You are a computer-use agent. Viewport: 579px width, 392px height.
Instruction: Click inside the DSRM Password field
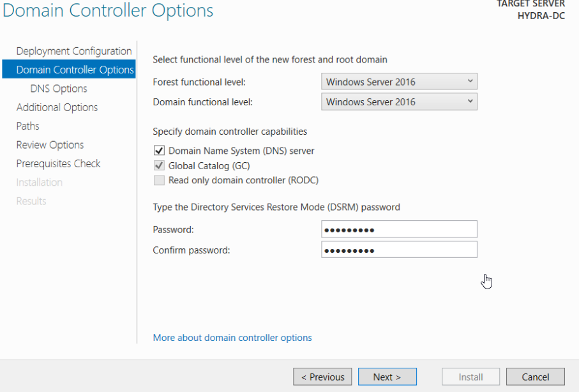click(x=399, y=229)
